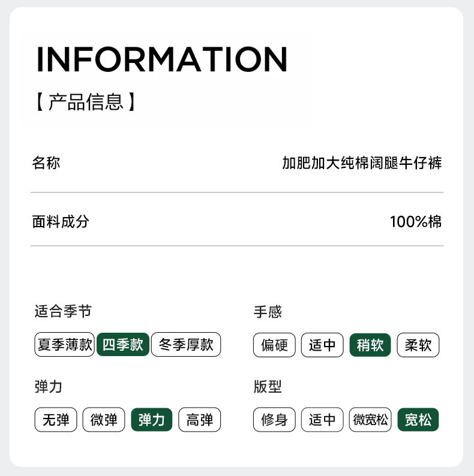
Task: Select the 夏季薄款 season option
Action: (65, 345)
